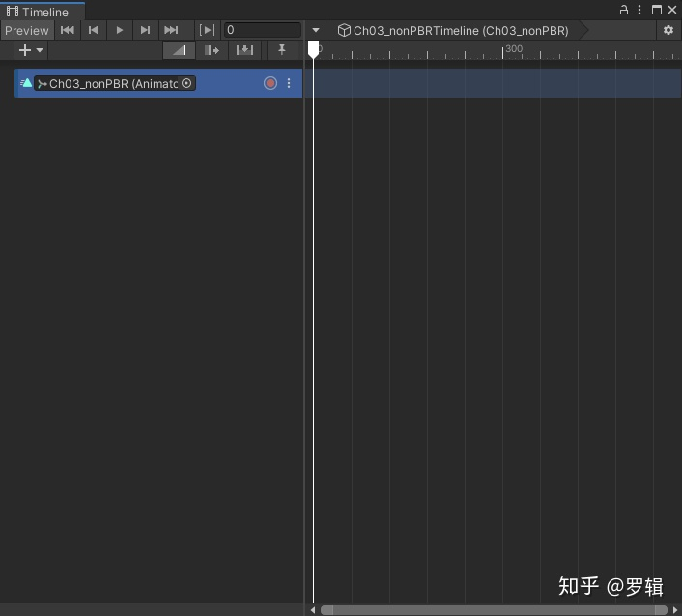
Task: Click the frame number input field
Action: click(x=262, y=30)
